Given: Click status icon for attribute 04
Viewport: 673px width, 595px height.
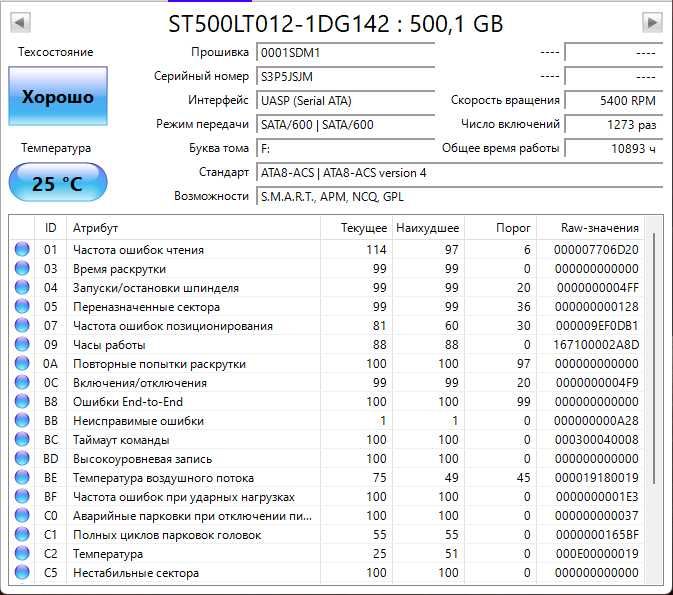Looking at the screenshot, I should click(22, 287).
